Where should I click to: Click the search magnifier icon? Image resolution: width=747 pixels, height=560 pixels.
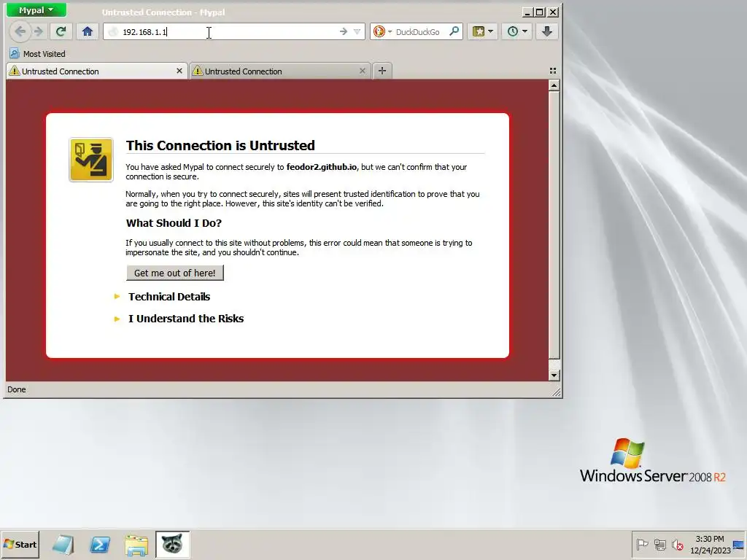(x=454, y=32)
